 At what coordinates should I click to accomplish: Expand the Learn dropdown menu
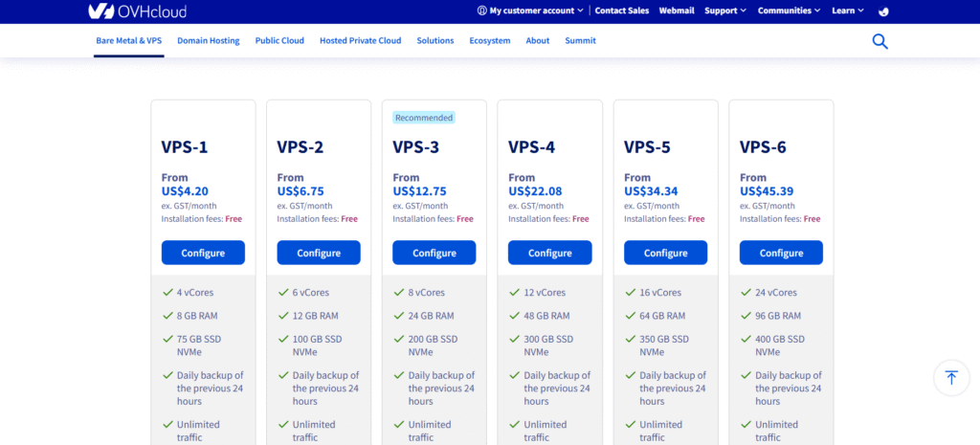[x=848, y=11]
